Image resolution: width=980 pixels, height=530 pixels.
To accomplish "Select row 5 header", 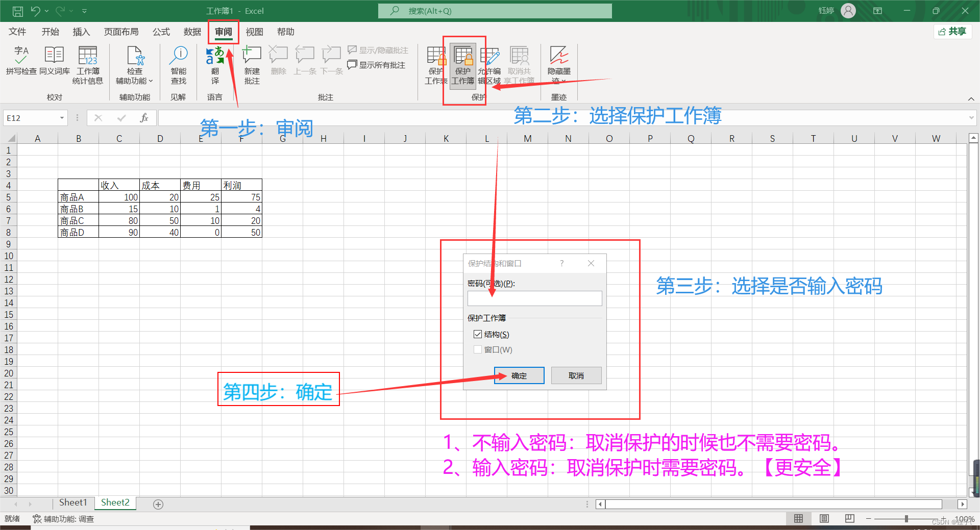I will (8, 197).
